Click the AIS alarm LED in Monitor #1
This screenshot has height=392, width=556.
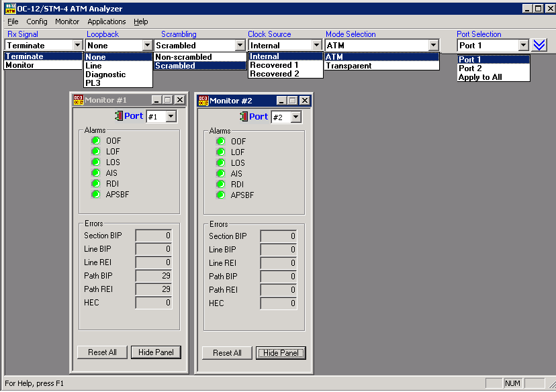pos(96,173)
